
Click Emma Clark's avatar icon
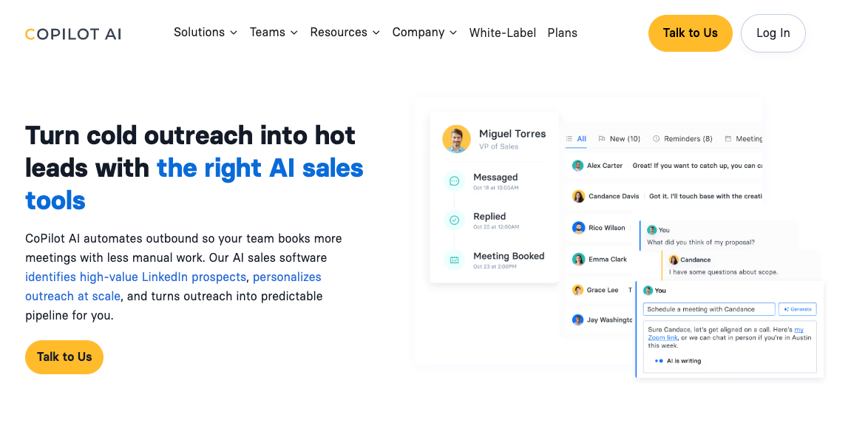coord(578,259)
